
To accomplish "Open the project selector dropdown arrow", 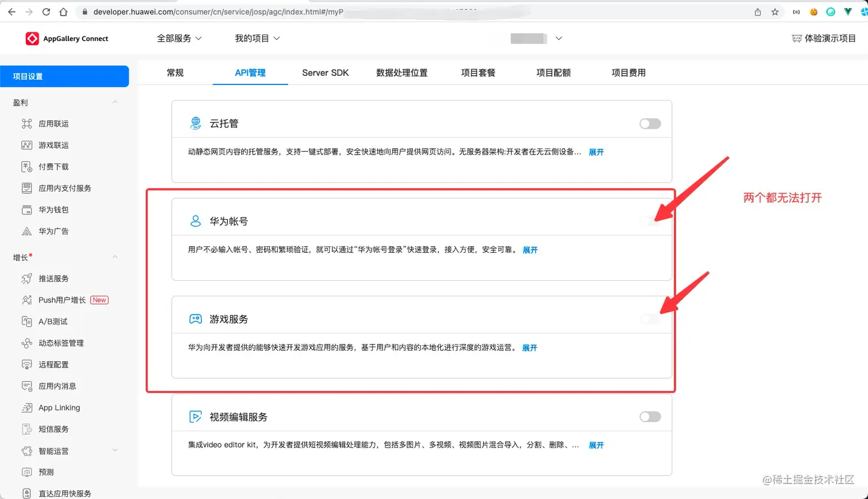I will tap(559, 38).
